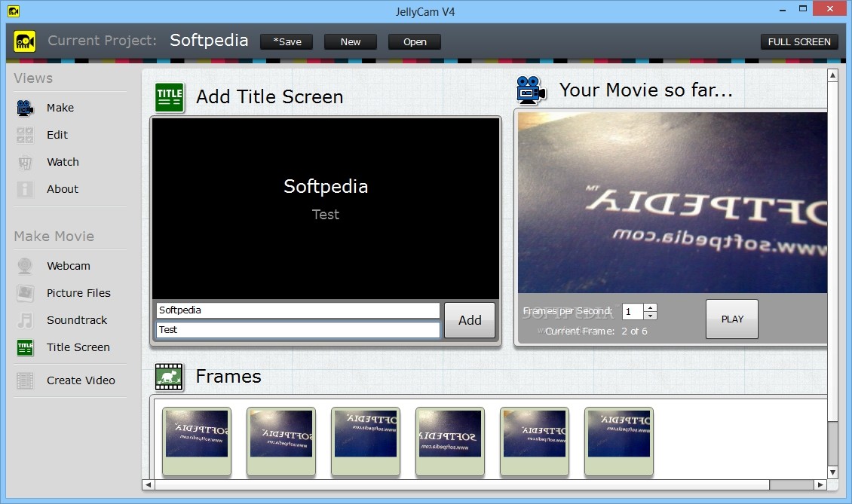Click the JellyCam title bar app icon

pyautogui.click(x=14, y=11)
